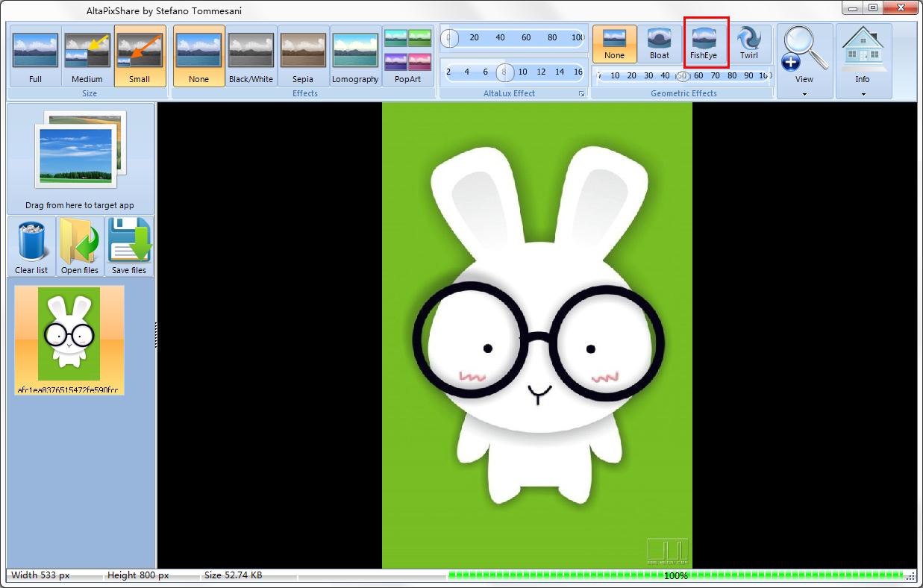Select None in Geometric Effects
The height and width of the screenshot is (588, 923).
[615, 44]
